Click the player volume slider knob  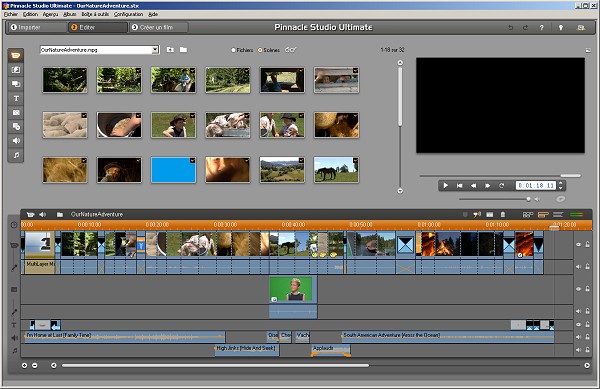(528, 199)
